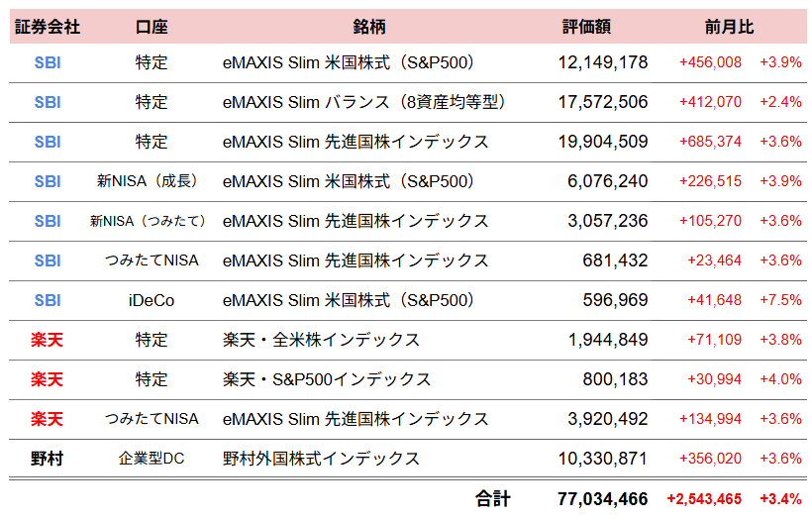Click the 証券会社 column header
Viewport: 812px width, 520px height.
click(x=48, y=27)
